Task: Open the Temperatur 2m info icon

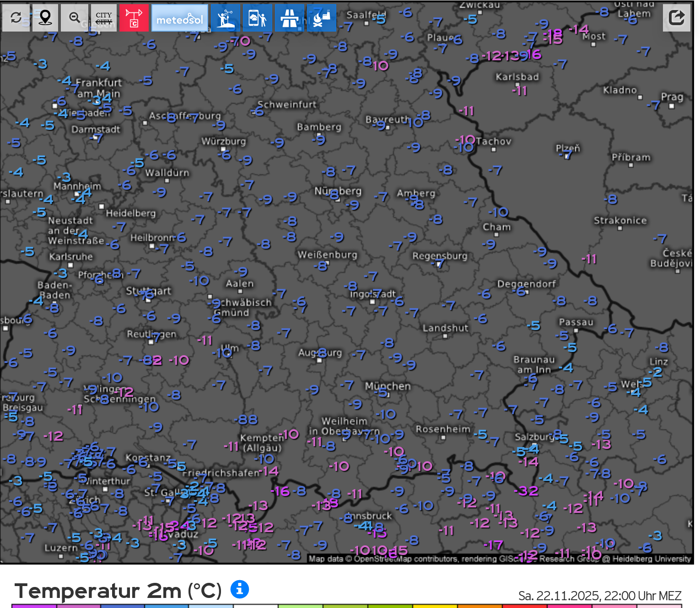Action: (x=240, y=589)
